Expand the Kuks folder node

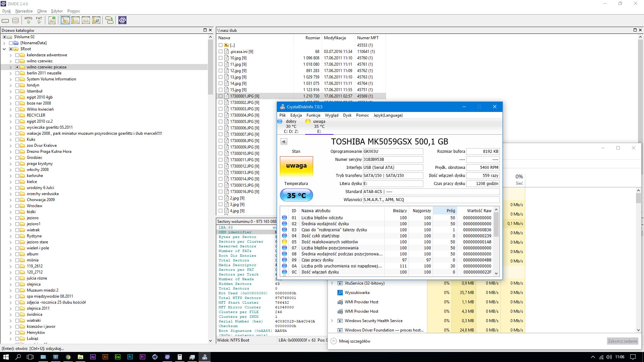coord(10,139)
